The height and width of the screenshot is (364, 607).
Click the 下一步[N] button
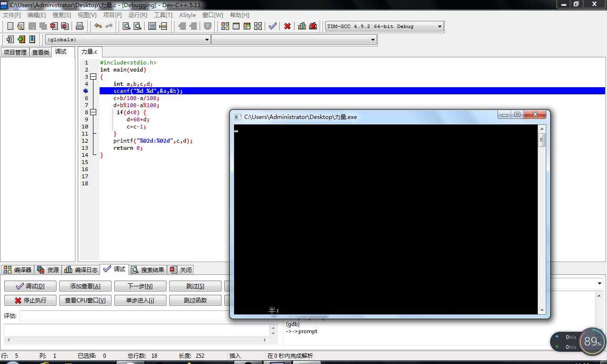tap(140, 286)
